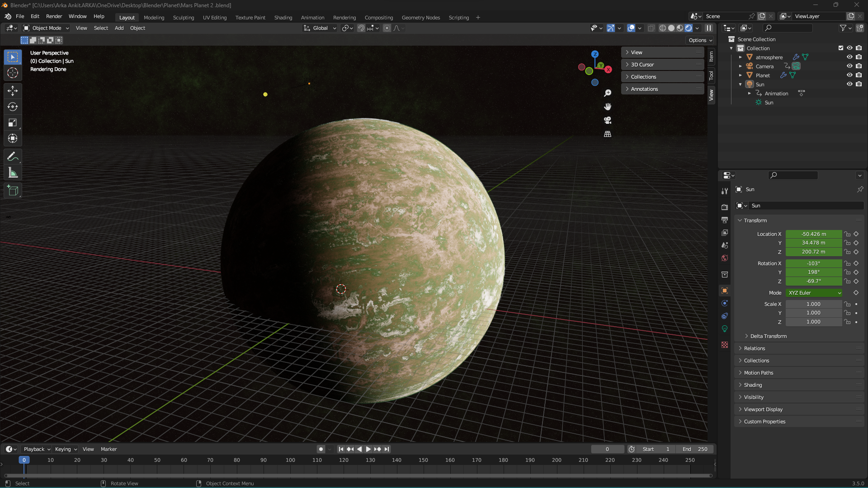The height and width of the screenshot is (488, 868).
Task: Click the Add Cube tool
Action: tap(13, 191)
